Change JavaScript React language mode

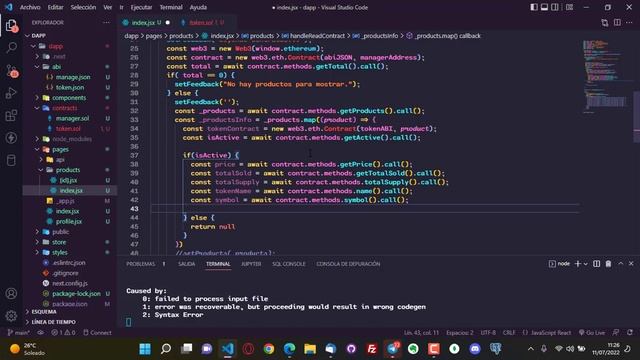pyautogui.click(x=547, y=333)
